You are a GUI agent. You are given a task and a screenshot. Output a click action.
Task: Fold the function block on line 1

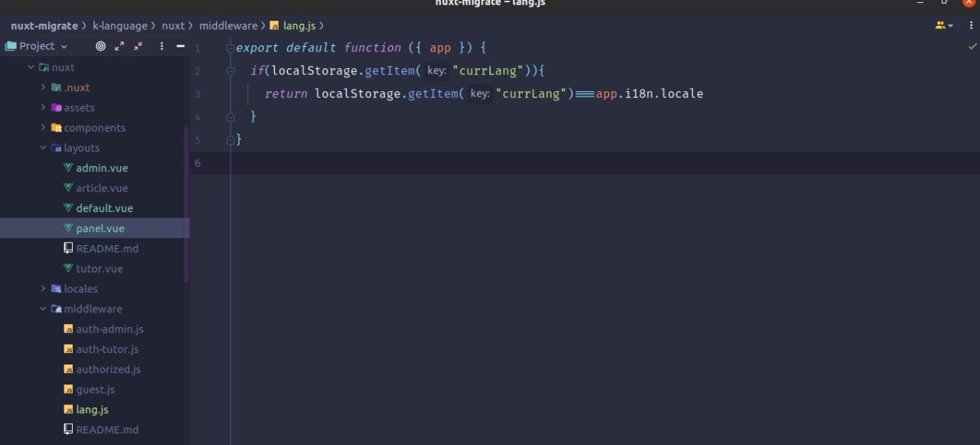[x=230, y=48]
